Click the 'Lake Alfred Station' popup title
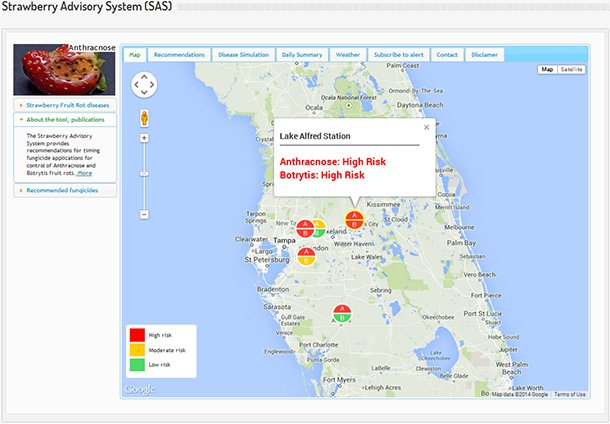 pos(315,136)
